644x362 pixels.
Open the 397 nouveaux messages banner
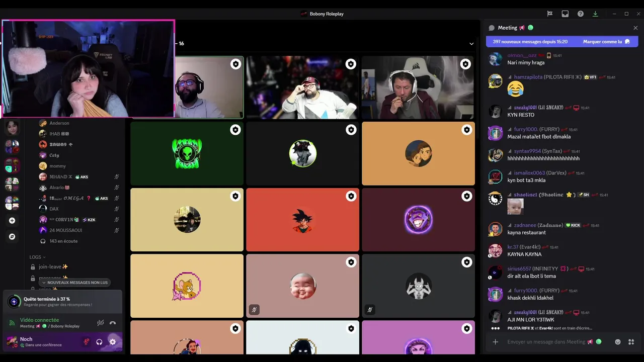562,42
